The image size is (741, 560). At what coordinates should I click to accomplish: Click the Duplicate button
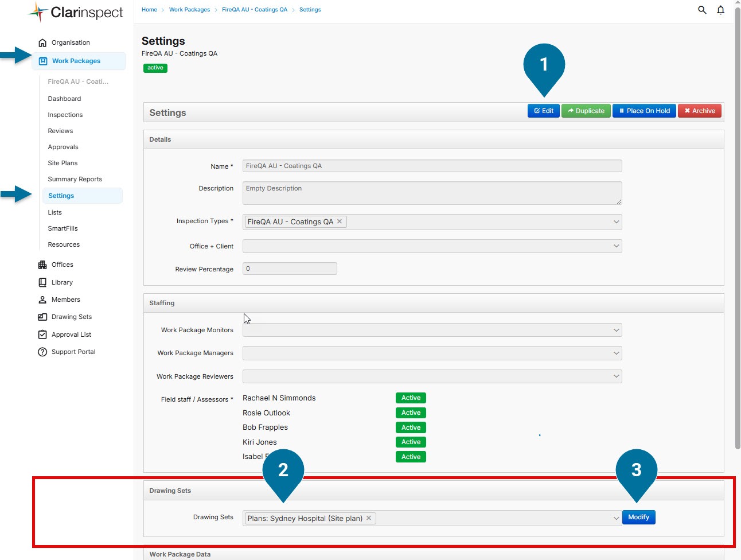pos(586,111)
